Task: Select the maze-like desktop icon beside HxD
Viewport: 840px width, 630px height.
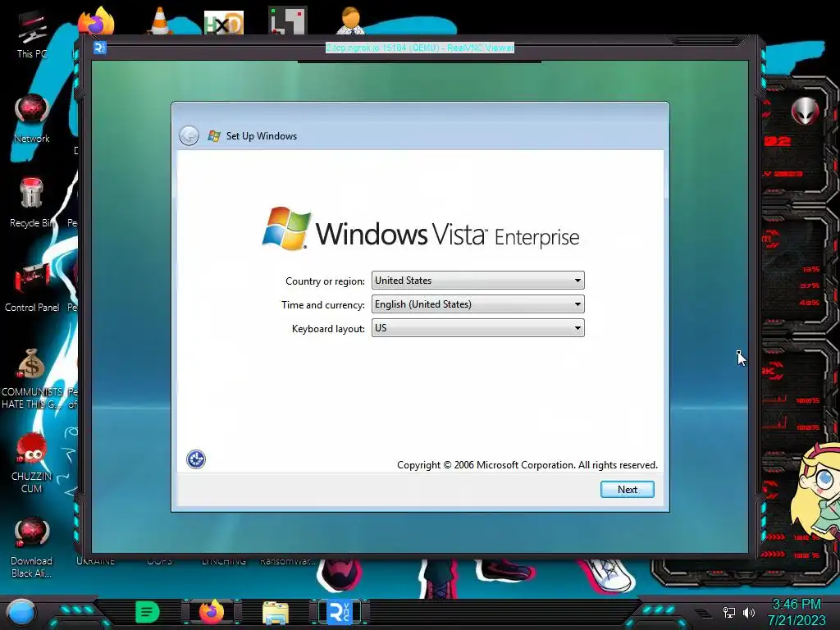Action: (x=288, y=21)
